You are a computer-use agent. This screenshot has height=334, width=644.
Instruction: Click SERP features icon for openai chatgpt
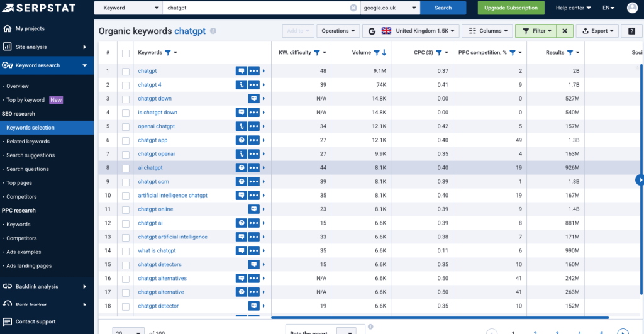click(241, 126)
